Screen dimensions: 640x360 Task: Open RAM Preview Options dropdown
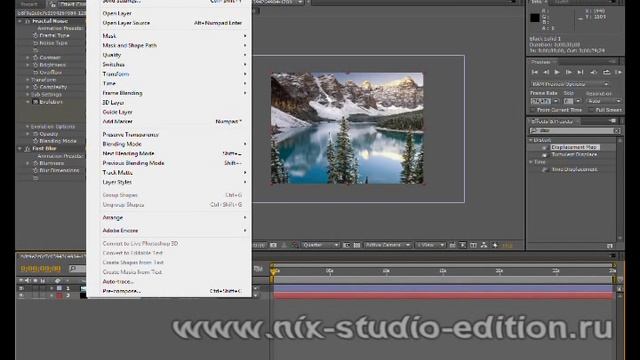[x=569, y=84]
